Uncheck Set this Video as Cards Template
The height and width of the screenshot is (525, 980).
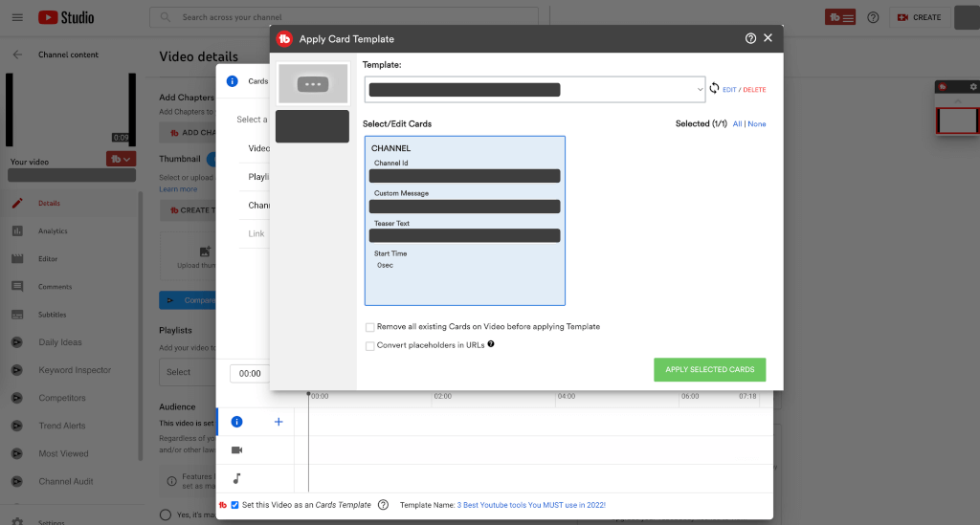click(235, 505)
